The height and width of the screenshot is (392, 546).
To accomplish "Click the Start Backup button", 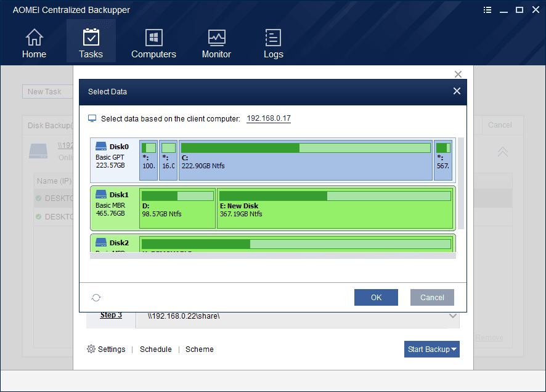I will coord(432,349).
